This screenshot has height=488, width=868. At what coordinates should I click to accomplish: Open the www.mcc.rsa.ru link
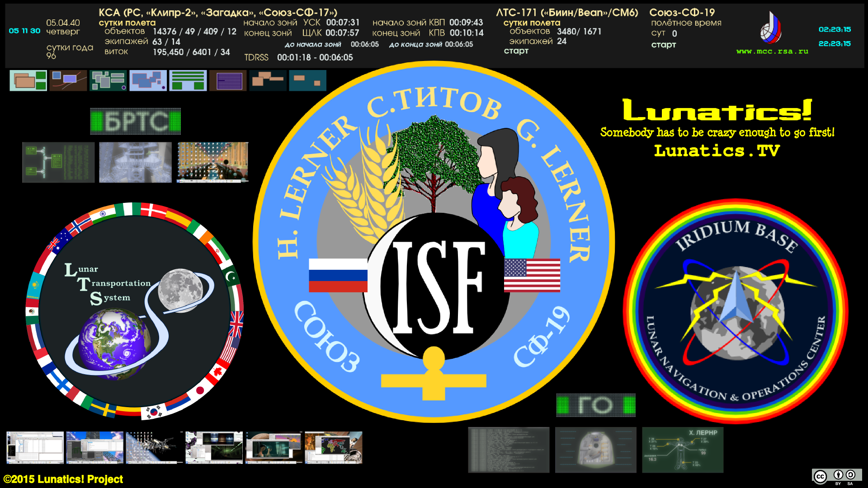pyautogui.click(x=772, y=52)
